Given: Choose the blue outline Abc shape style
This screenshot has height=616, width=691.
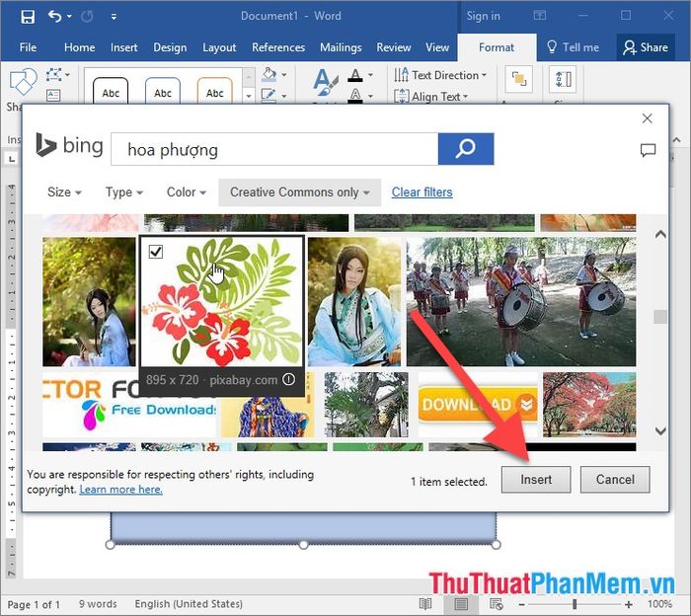Looking at the screenshot, I should (163, 91).
